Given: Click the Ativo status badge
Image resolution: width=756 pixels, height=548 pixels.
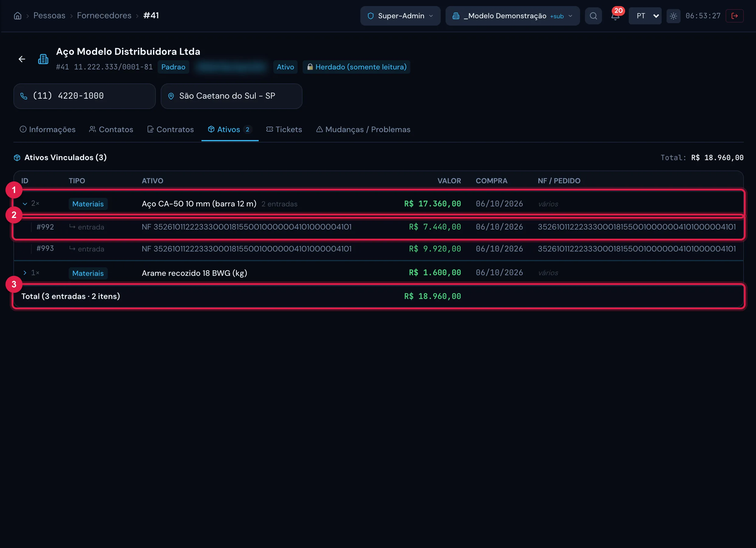Looking at the screenshot, I should (x=285, y=67).
